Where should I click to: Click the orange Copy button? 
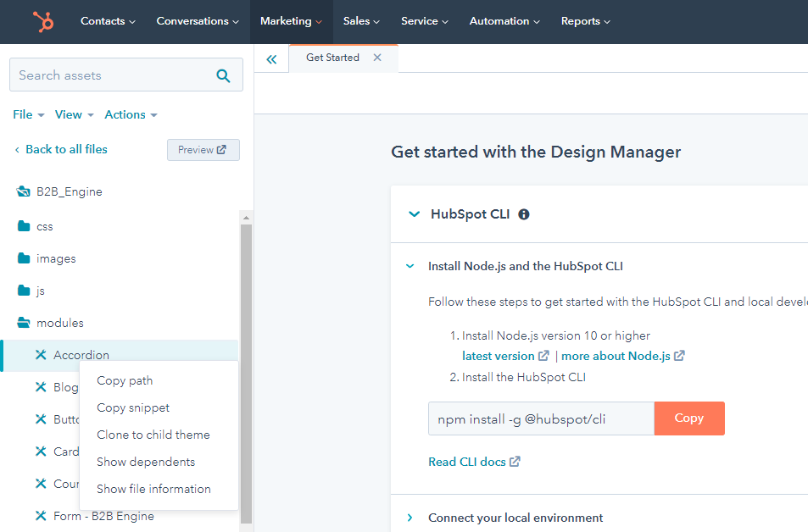point(689,418)
